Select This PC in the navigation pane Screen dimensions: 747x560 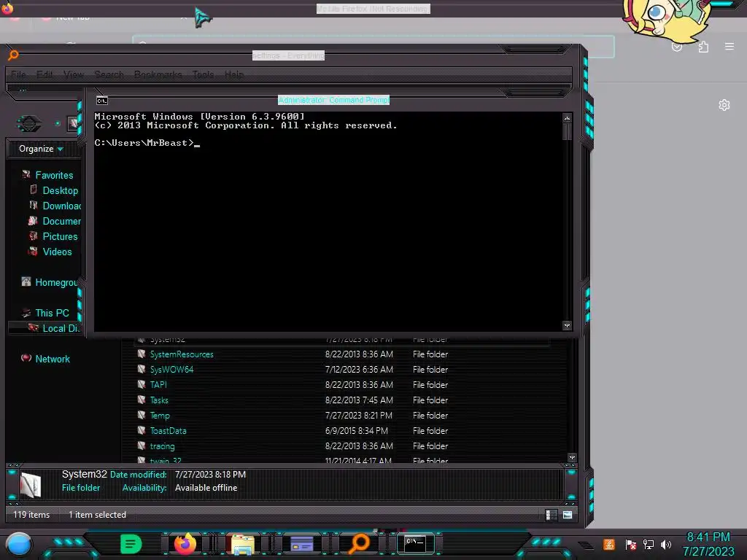pyautogui.click(x=52, y=313)
